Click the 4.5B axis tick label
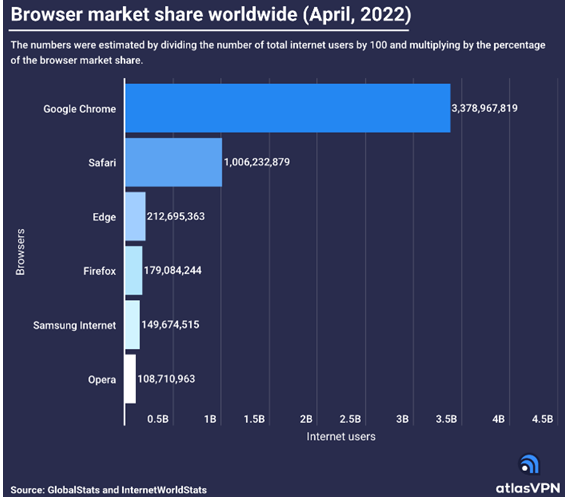565x497 pixels. tap(543, 419)
